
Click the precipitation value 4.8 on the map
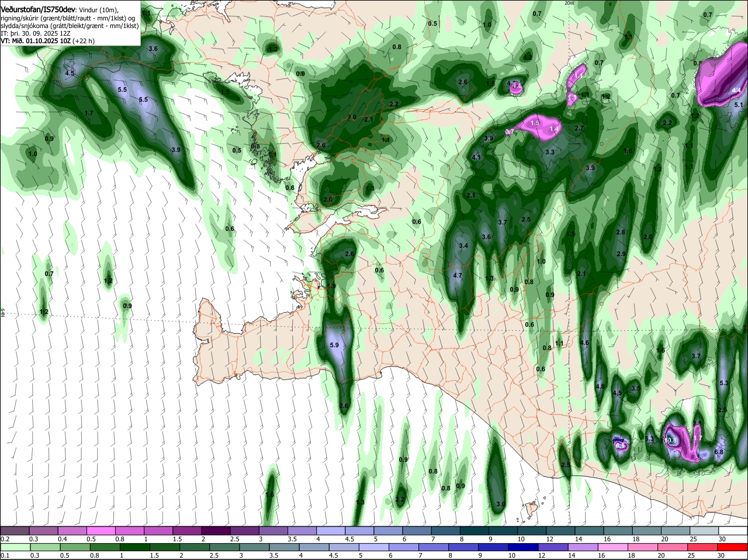click(600, 386)
